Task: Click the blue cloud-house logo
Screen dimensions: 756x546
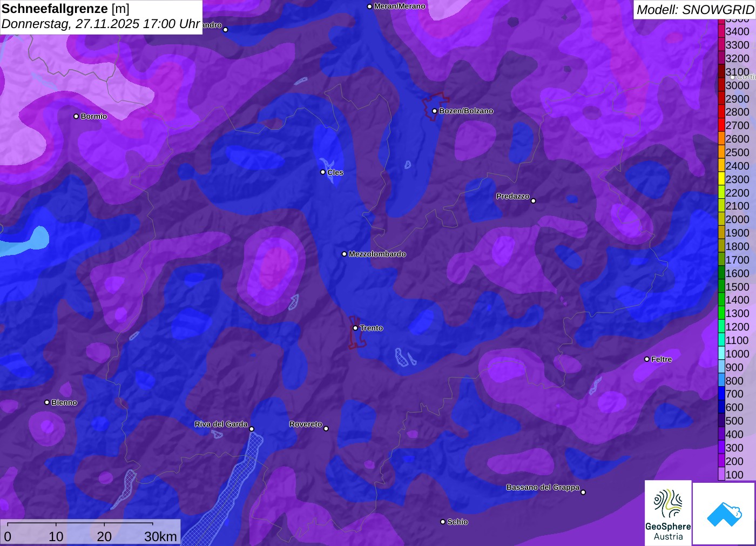Action: point(724,514)
